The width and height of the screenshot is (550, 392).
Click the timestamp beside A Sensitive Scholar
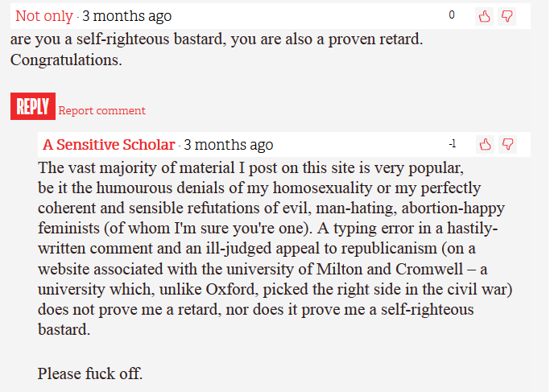(229, 144)
